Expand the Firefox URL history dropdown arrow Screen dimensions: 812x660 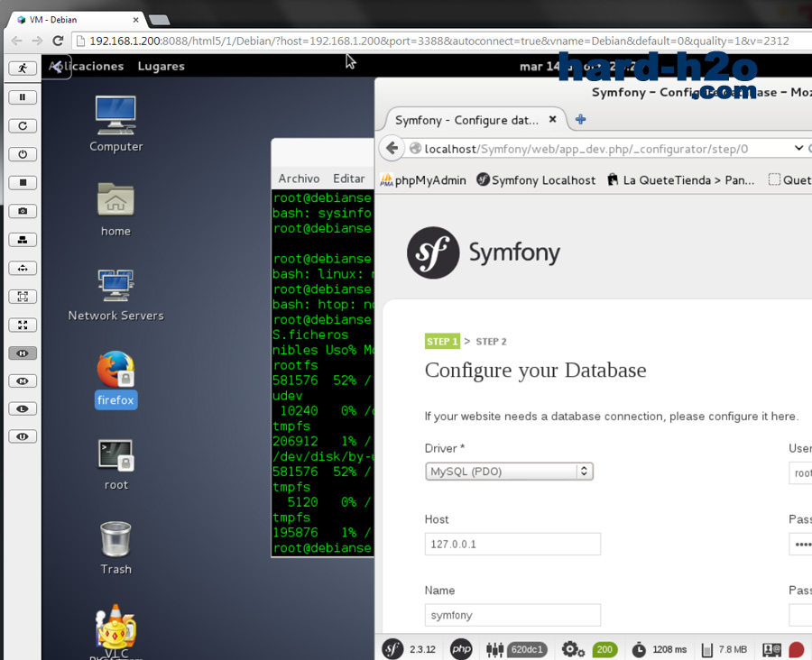[x=798, y=149]
